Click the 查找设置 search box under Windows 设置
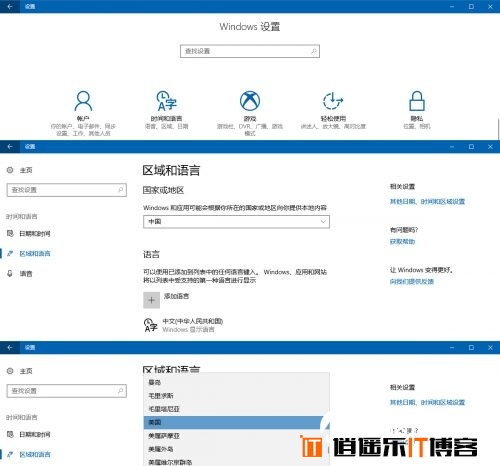 (x=250, y=51)
